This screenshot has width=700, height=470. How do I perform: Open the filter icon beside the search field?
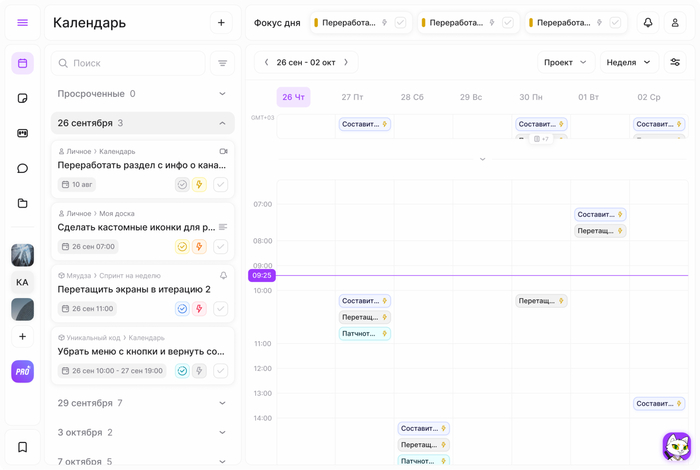tap(223, 63)
